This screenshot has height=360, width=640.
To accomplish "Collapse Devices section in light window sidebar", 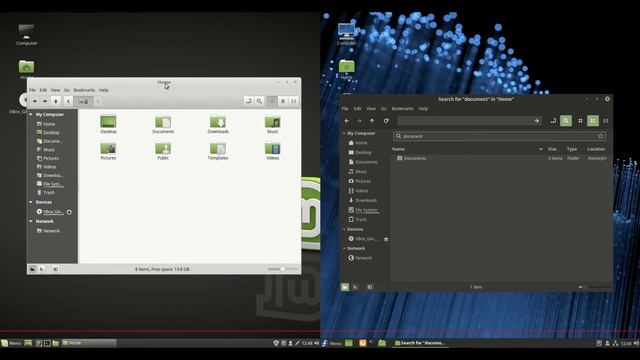I will [x=31, y=202].
